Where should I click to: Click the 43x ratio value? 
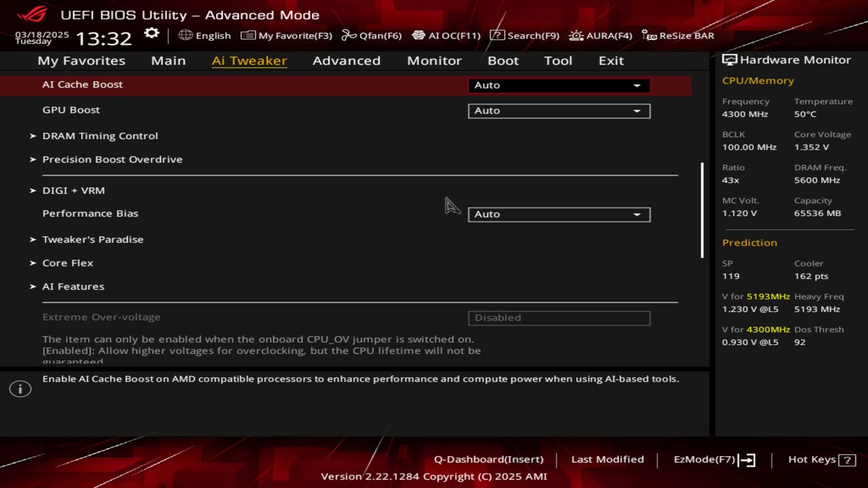731,180
